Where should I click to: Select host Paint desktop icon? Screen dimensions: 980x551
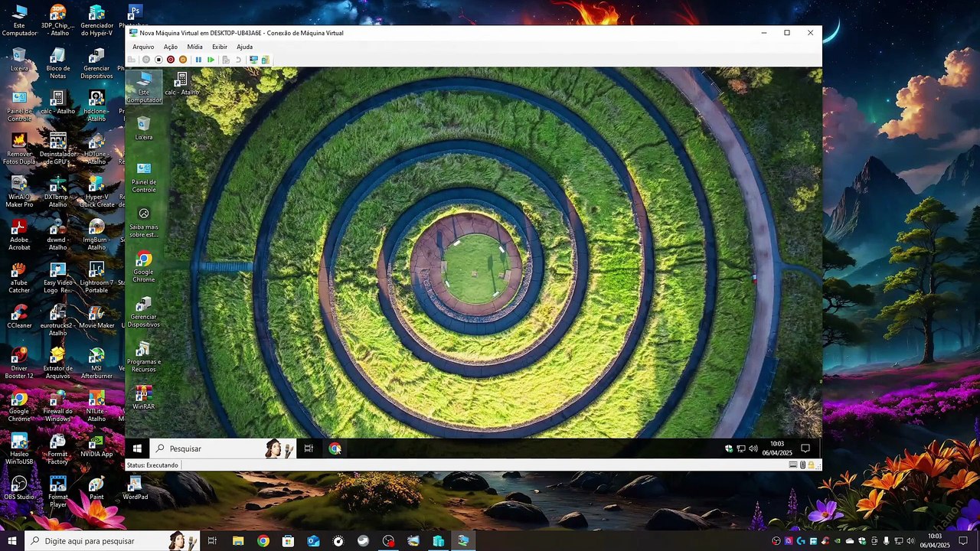[96, 488]
